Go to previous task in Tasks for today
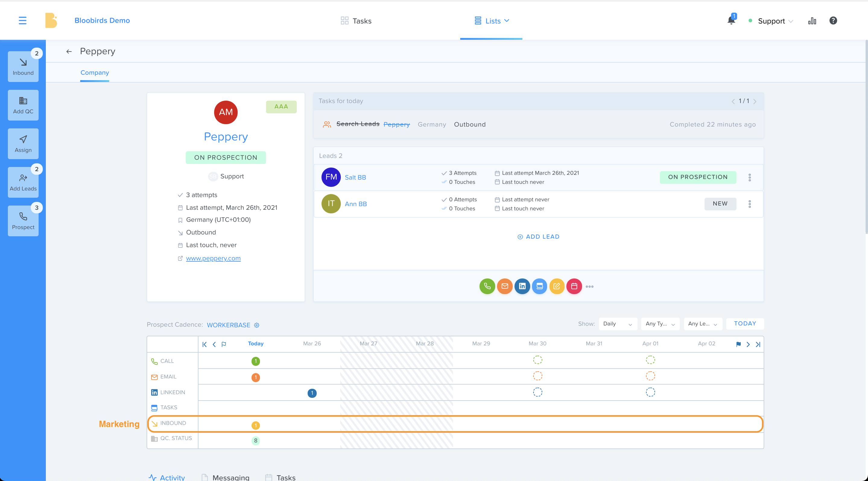This screenshot has height=481, width=868. [733, 101]
